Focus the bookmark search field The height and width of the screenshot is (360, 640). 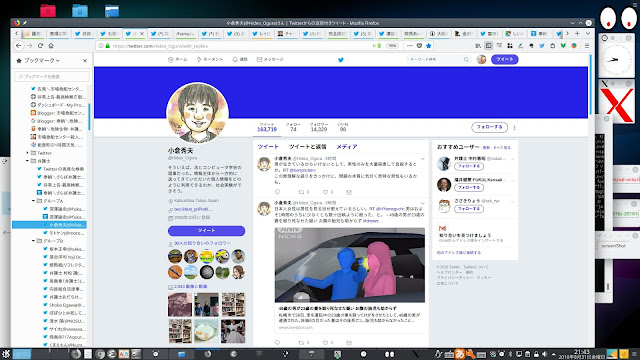(x=52, y=76)
